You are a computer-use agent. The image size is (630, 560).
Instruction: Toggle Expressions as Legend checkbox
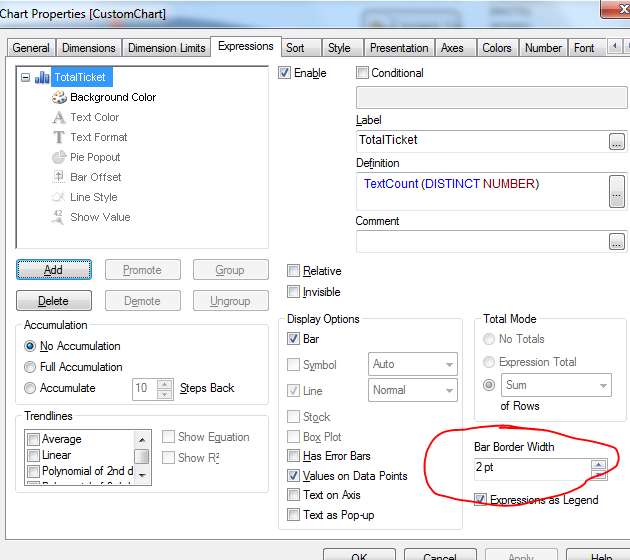(x=481, y=500)
